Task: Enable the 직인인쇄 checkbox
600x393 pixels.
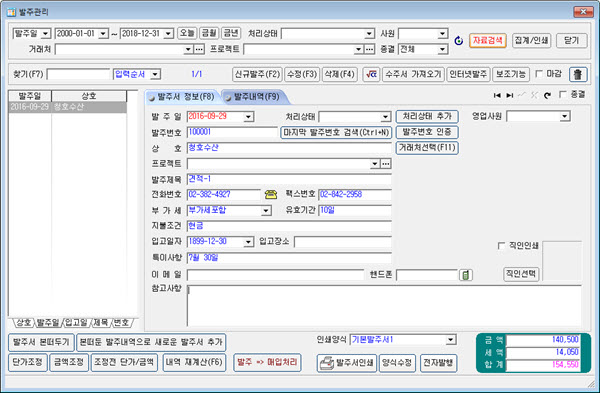Action: (x=501, y=245)
